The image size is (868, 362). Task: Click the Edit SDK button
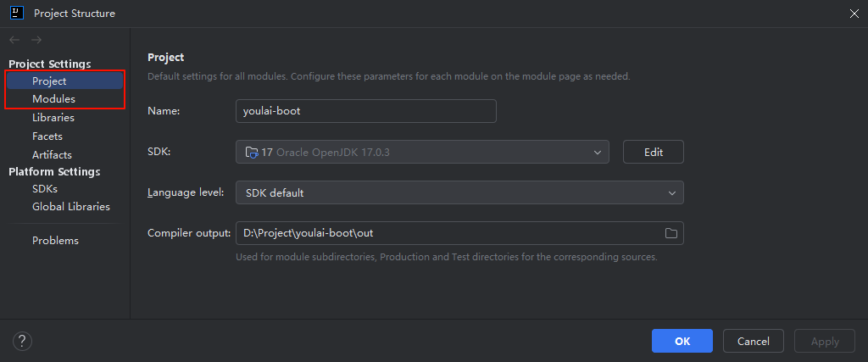tap(654, 152)
